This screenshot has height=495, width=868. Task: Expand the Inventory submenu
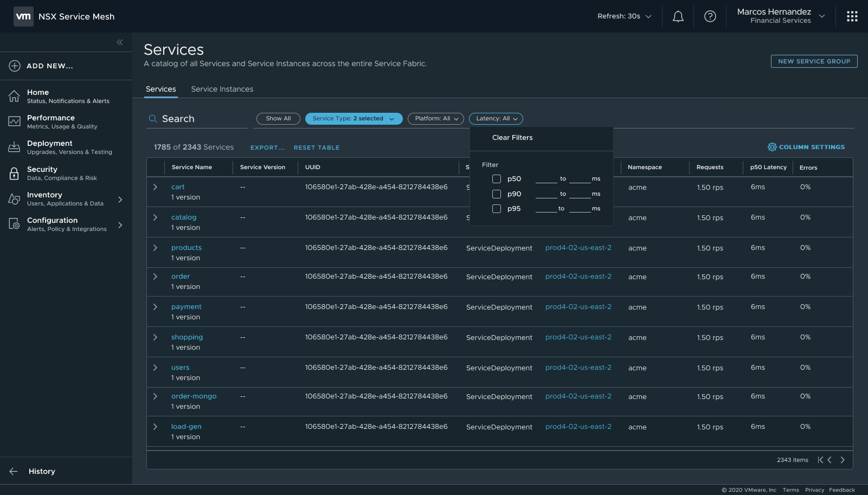point(120,200)
